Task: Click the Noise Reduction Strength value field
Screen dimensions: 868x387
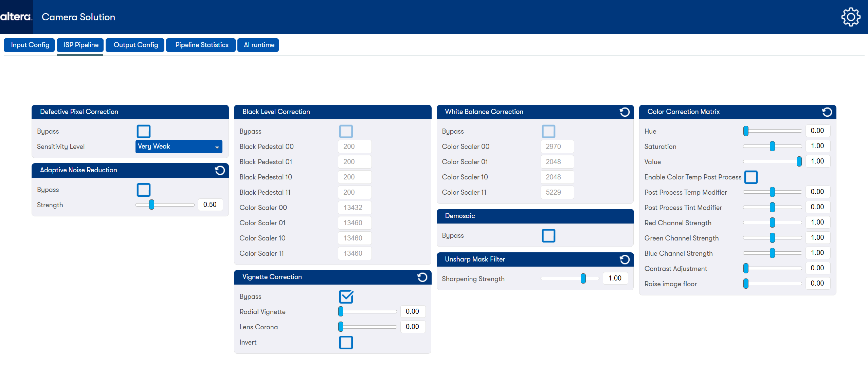Action: click(210, 205)
